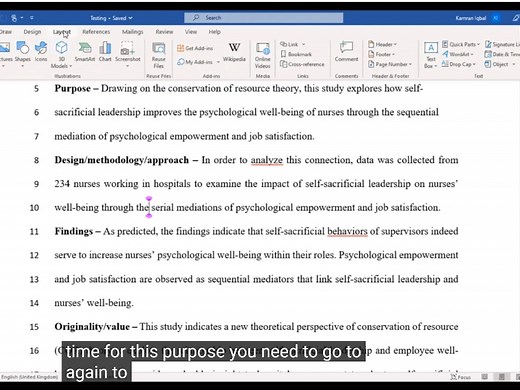Open Drop Cap options
The width and height of the screenshot is (520, 390).
click(x=459, y=64)
